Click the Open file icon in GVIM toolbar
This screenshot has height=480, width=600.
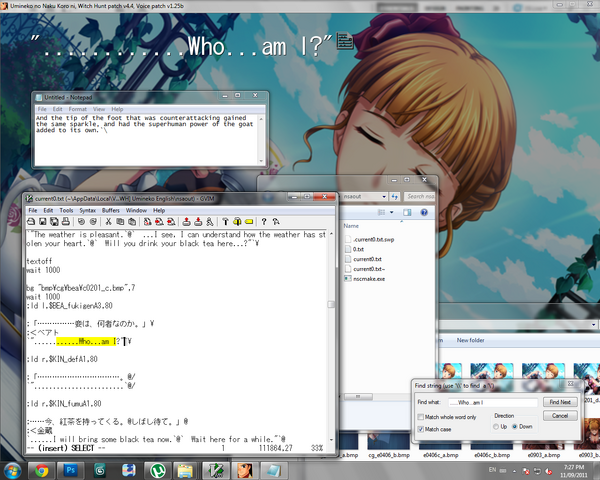point(31,221)
